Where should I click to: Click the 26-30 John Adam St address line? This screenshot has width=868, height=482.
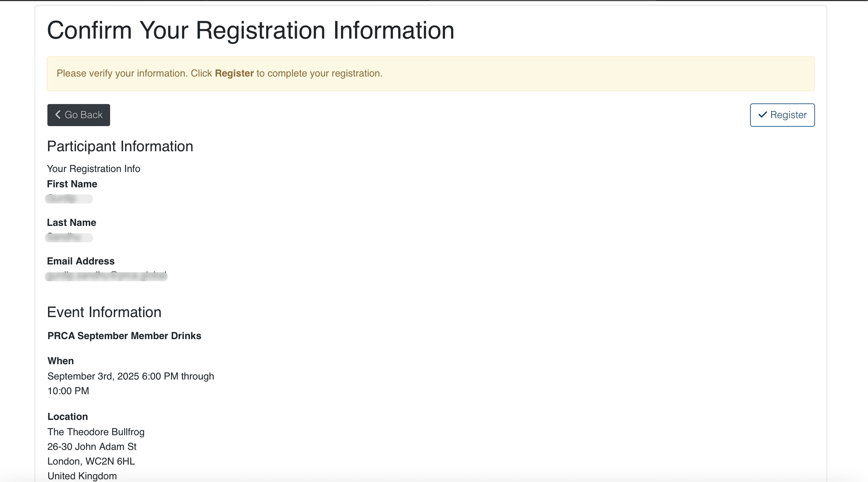pos(92,447)
